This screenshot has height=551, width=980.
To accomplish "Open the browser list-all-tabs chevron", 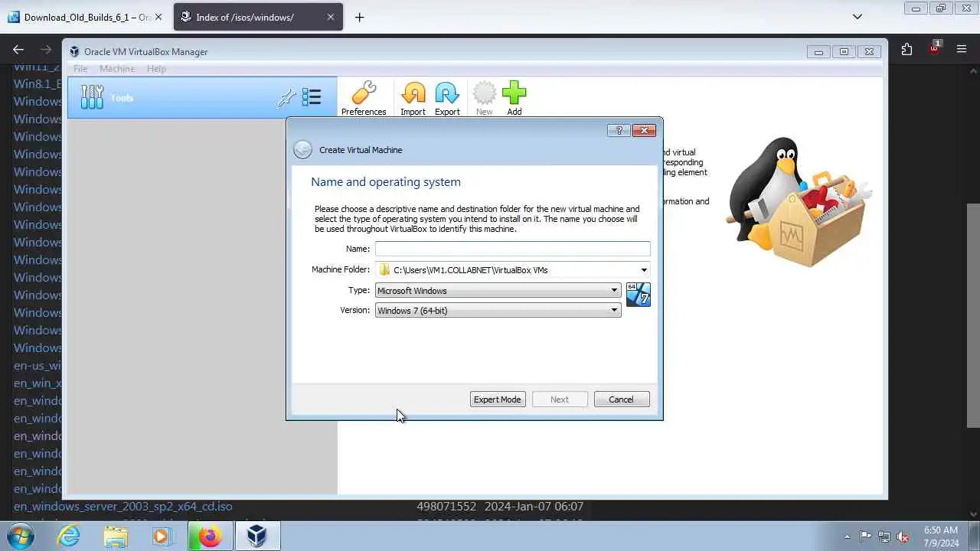I will (x=857, y=17).
